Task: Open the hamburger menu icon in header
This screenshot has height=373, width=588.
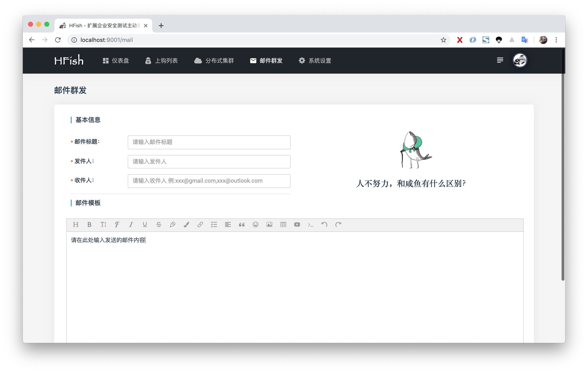Action: 500,60
